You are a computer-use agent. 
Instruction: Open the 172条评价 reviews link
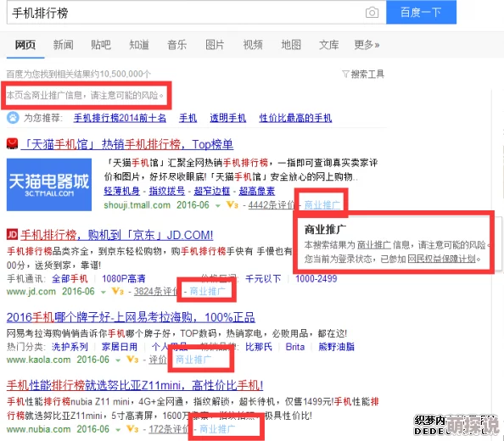pos(170,429)
